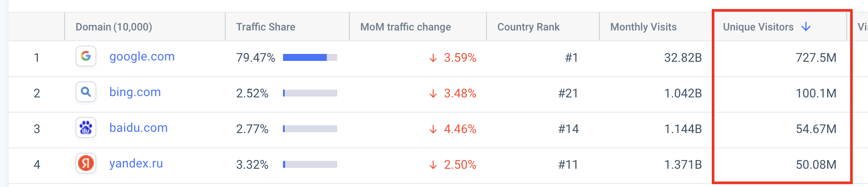Screen dimensions: 868x187
Task: Open the yandex.ru domain link
Action: 136,164
